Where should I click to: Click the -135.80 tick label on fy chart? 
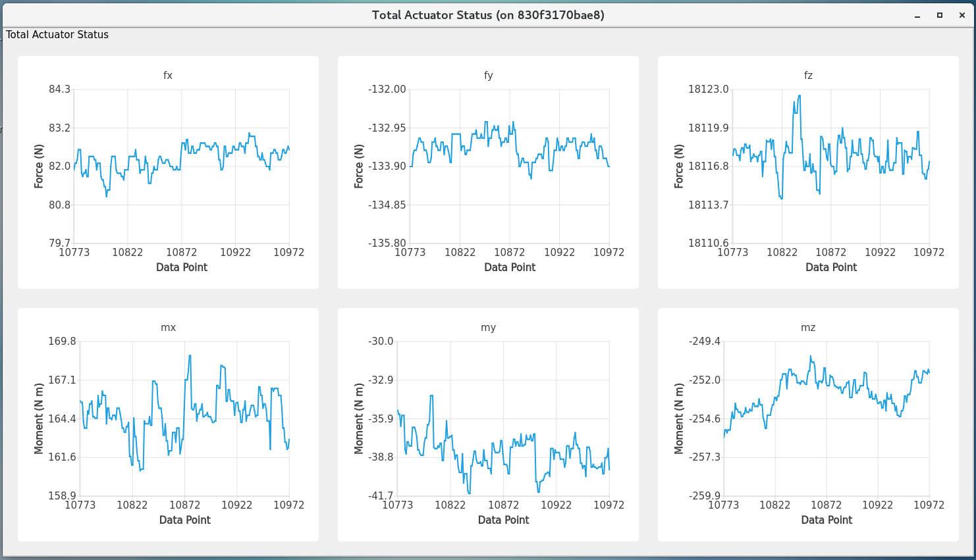click(387, 243)
